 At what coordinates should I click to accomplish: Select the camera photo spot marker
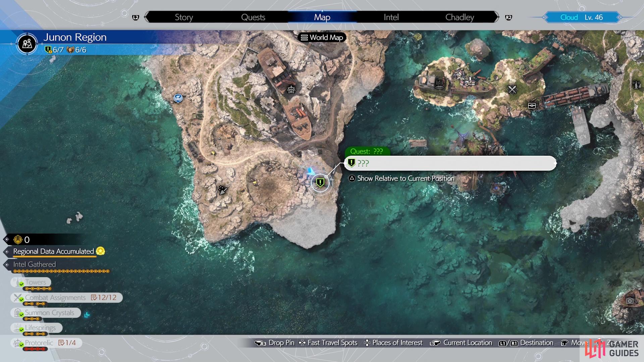(x=630, y=301)
